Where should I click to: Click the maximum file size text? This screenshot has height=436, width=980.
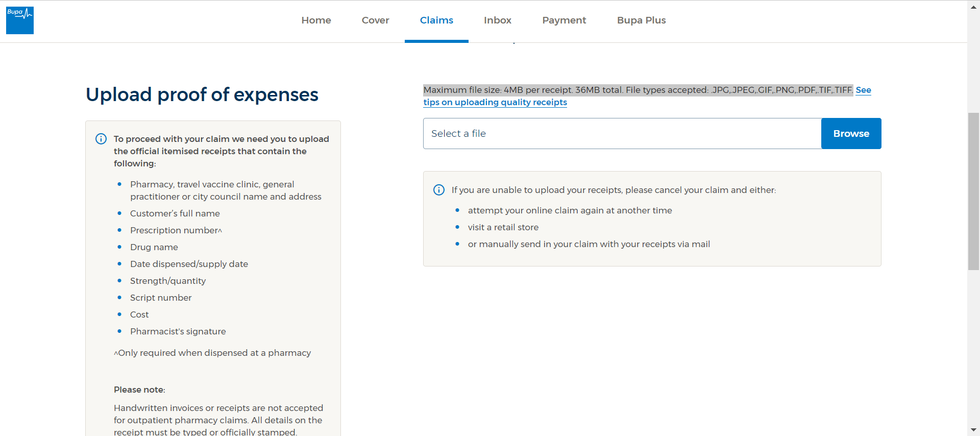click(x=638, y=90)
